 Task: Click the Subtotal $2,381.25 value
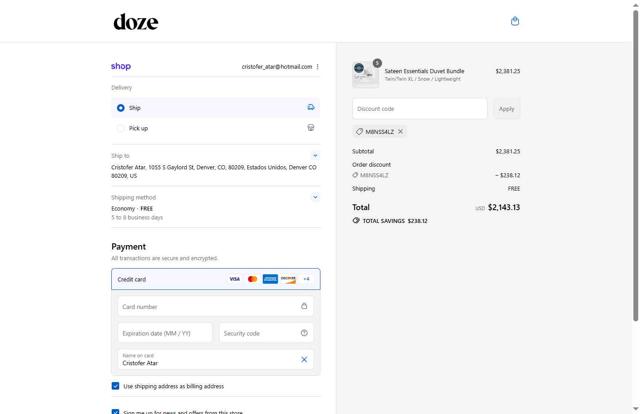[x=508, y=151]
